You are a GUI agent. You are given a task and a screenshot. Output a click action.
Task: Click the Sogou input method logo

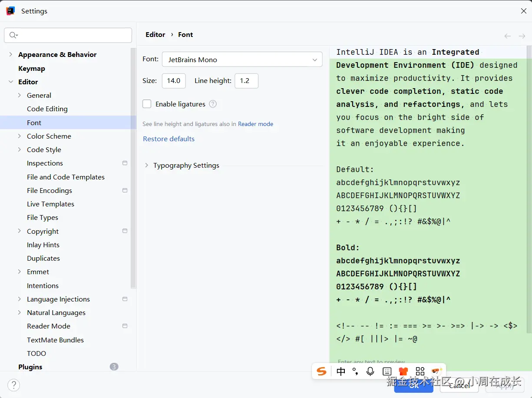[321, 371]
